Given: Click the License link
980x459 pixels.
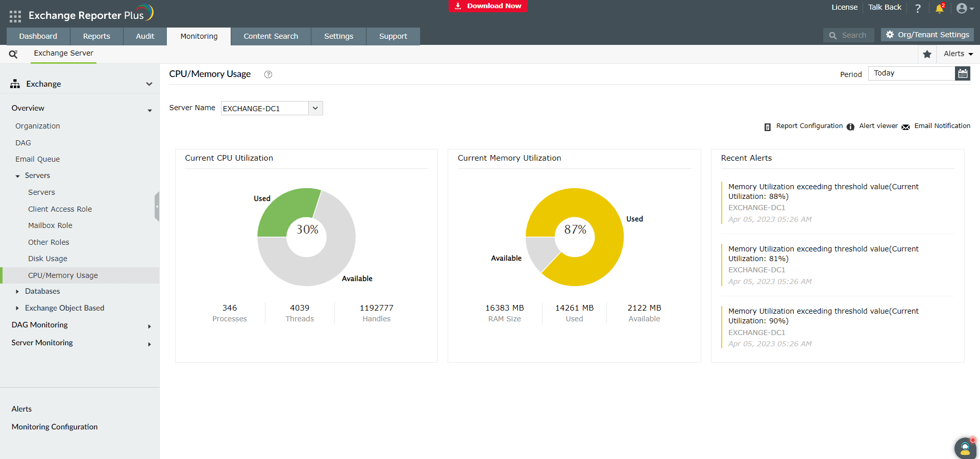Looking at the screenshot, I should (844, 7).
